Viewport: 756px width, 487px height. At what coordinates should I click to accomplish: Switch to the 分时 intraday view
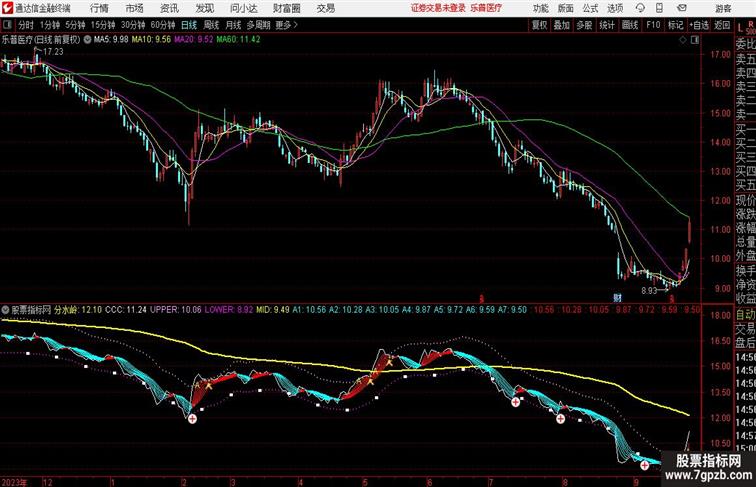(x=26, y=25)
